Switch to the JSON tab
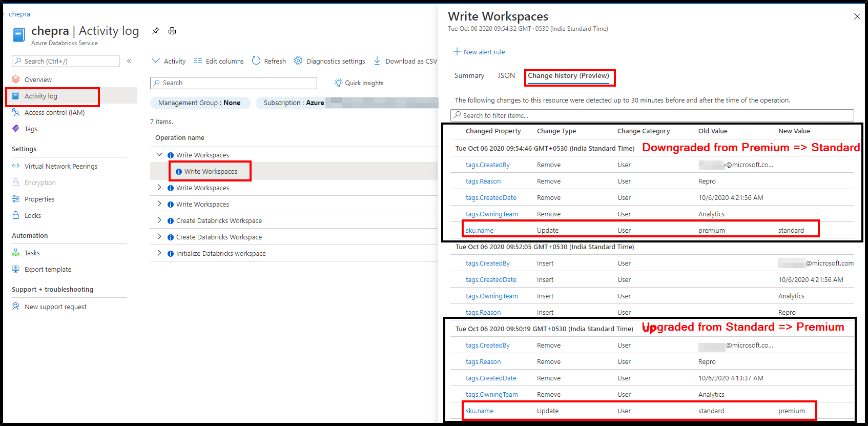868x426 pixels. point(506,75)
